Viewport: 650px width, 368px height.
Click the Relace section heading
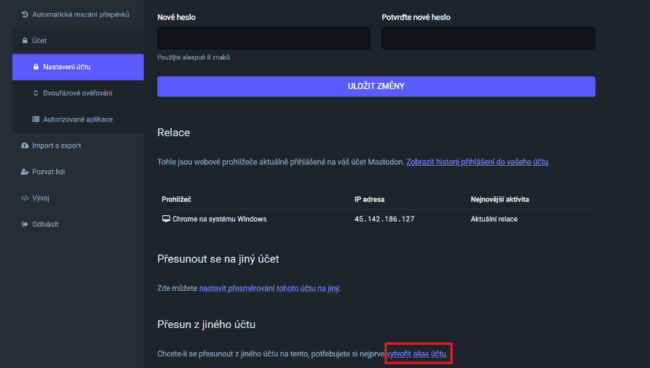click(x=174, y=133)
